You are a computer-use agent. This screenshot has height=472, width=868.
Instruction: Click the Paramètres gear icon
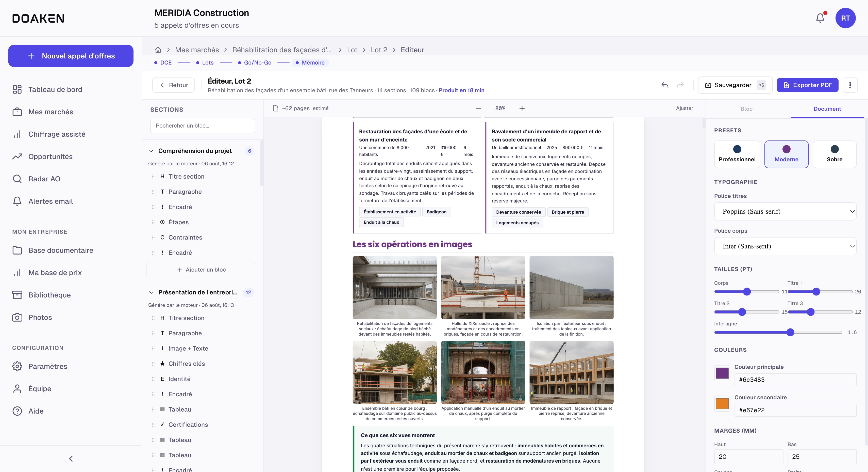tap(17, 366)
